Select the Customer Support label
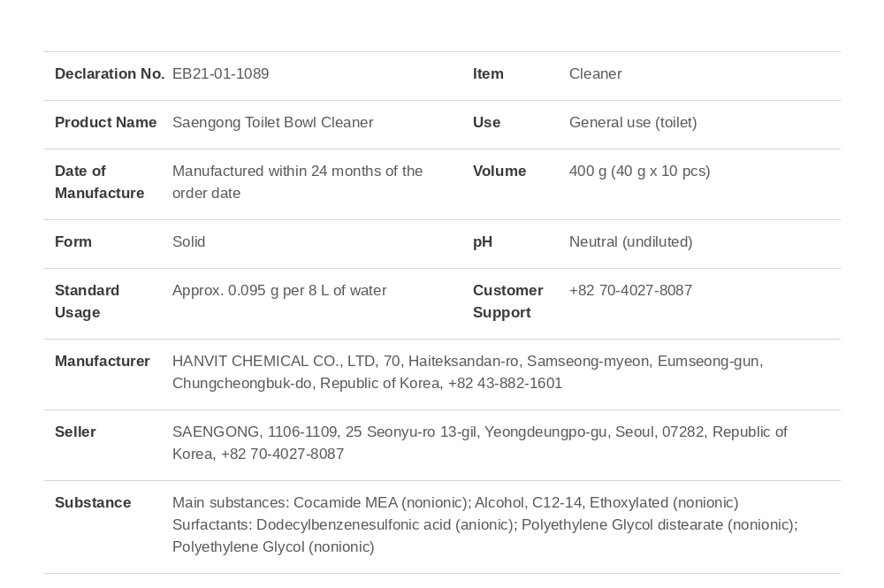This screenshot has width=884, height=588. (508, 302)
